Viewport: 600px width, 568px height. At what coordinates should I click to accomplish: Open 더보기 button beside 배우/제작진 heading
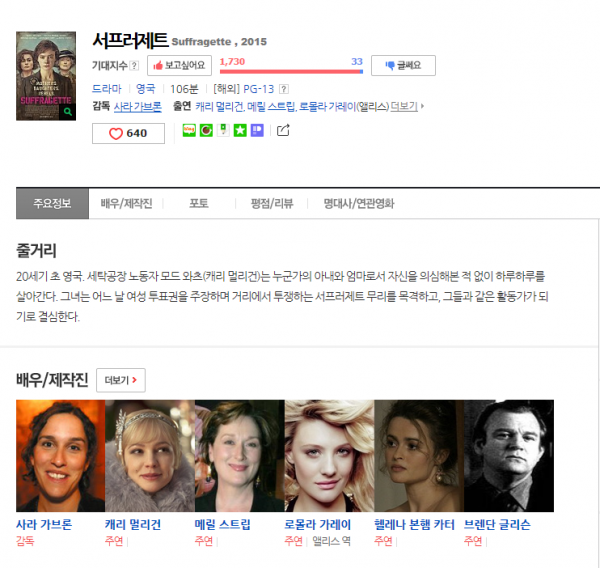click(121, 380)
